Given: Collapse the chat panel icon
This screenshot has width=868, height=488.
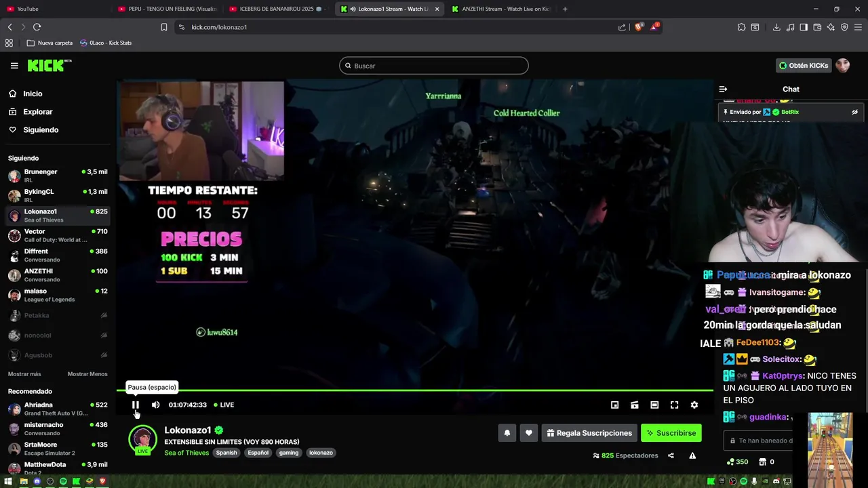Looking at the screenshot, I should (723, 89).
